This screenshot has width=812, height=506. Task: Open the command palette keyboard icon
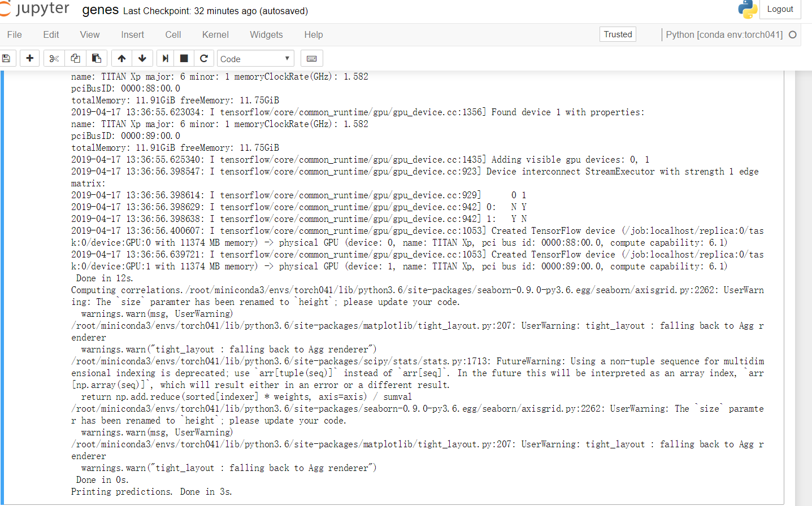pos(312,58)
